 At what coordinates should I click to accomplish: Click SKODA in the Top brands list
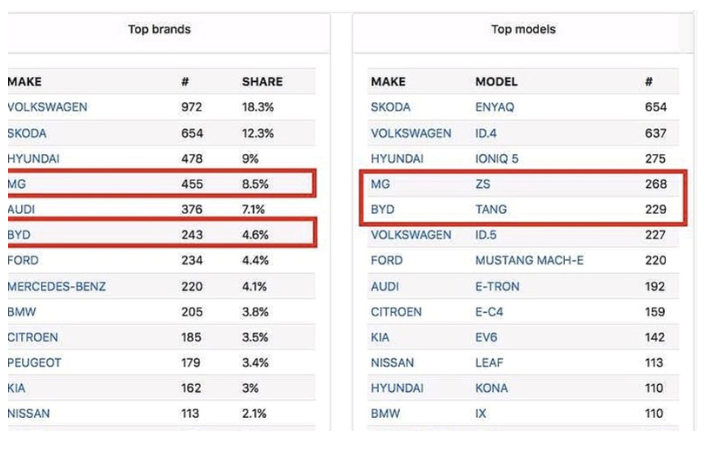[27, 133]
